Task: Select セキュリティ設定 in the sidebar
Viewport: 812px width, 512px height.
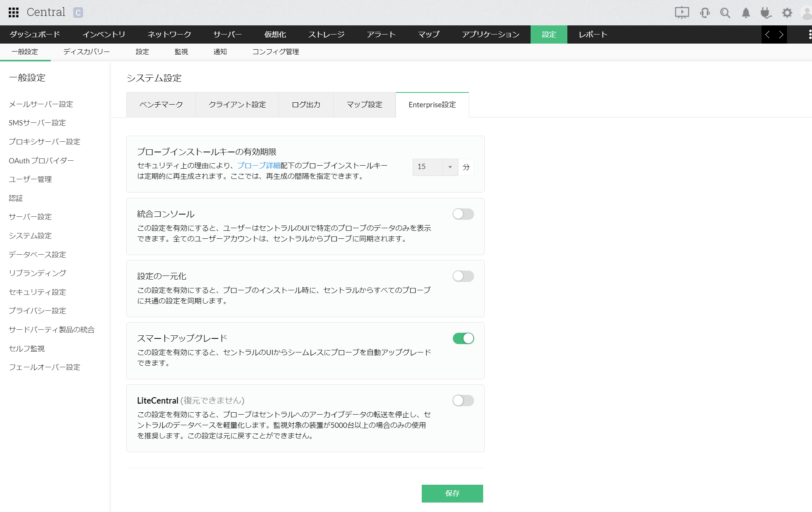Action: pyautogui.click(x=38, y=292)
